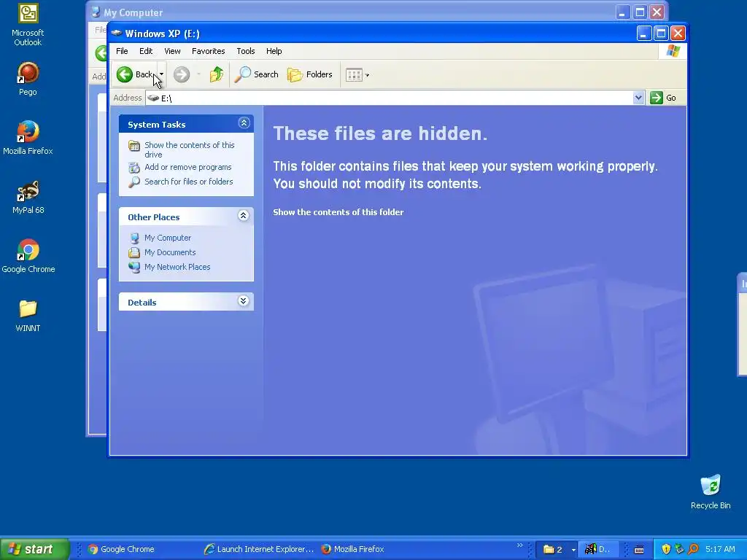747x560 pixels.
Task: Expand the quick launch overflow chevron
Action: click(519, 545)
